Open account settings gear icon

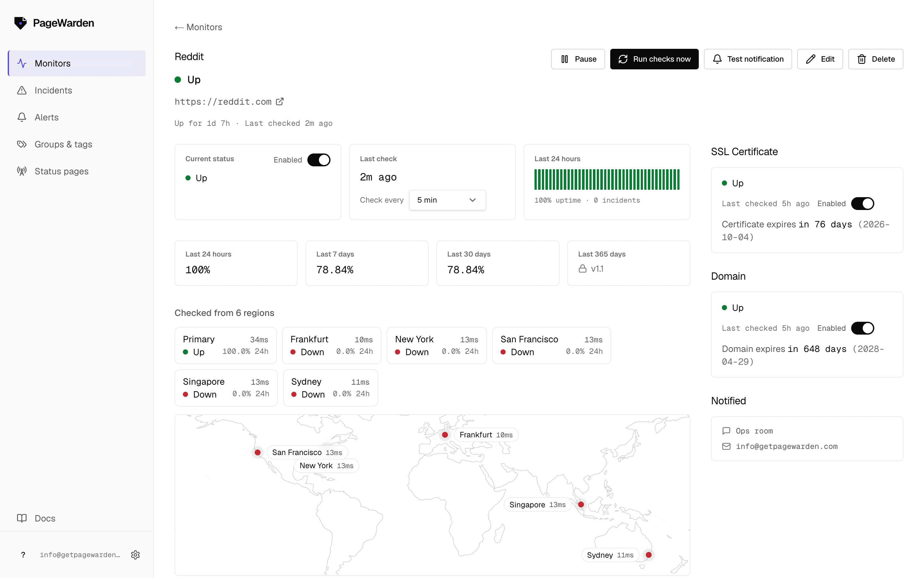(x=135, y=555)
